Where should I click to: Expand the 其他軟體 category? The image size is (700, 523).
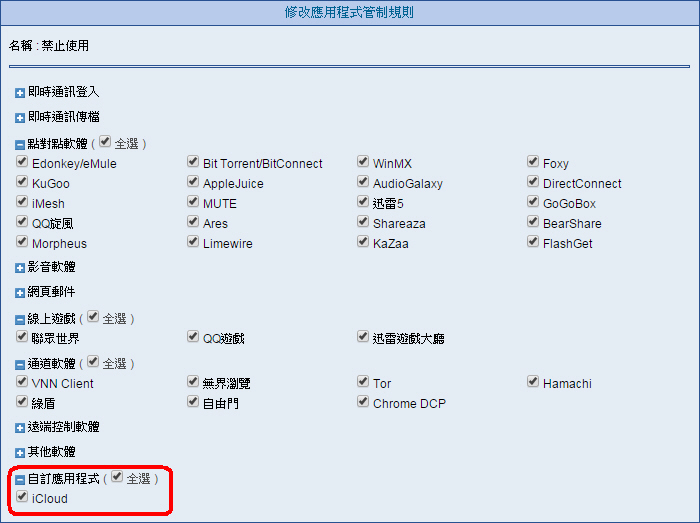coord(20,453)
